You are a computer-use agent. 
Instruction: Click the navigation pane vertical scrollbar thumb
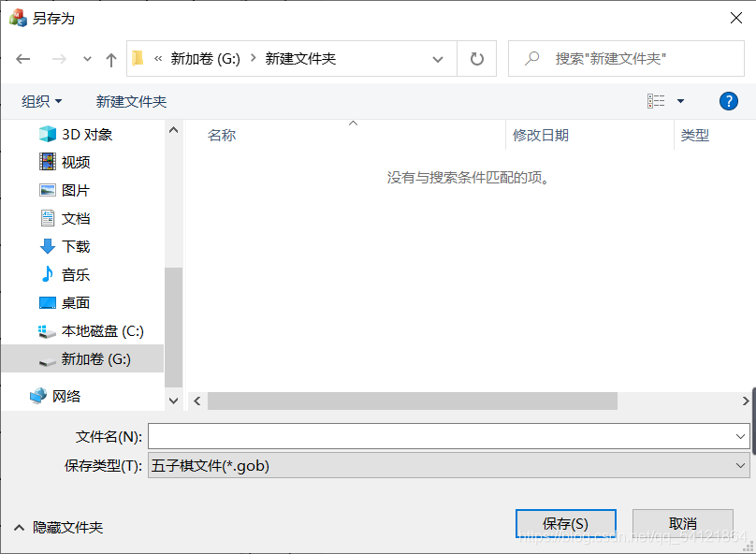coord(174,328)
